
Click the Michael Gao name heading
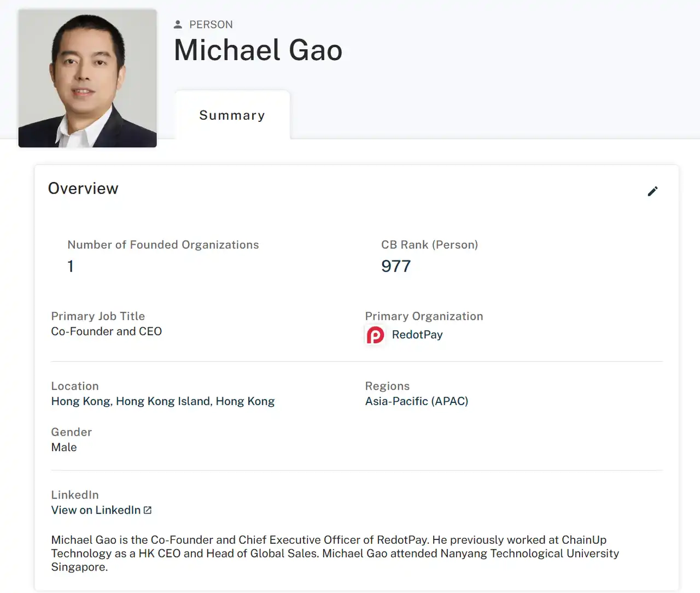point(258,50)
